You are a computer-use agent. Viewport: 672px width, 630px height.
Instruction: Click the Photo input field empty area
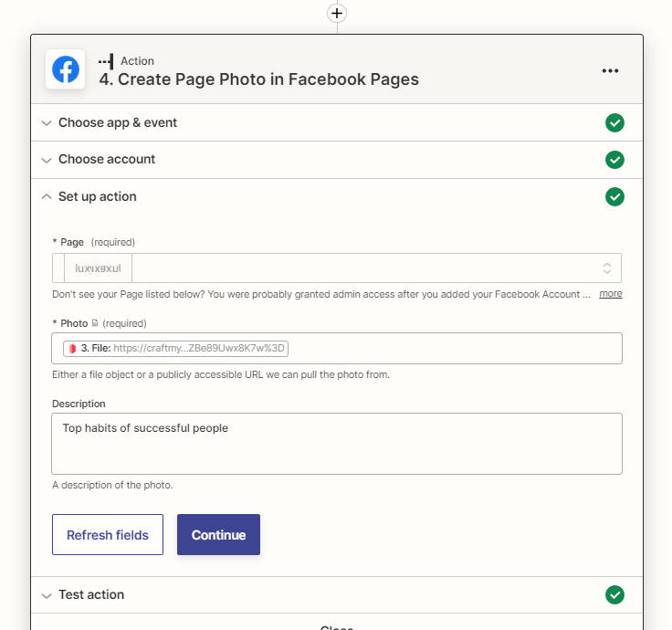455,349
